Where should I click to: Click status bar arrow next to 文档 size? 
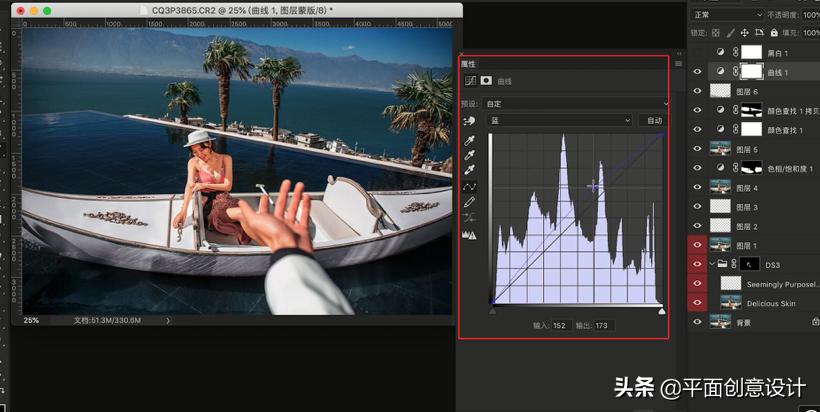(x=168, y=321)
